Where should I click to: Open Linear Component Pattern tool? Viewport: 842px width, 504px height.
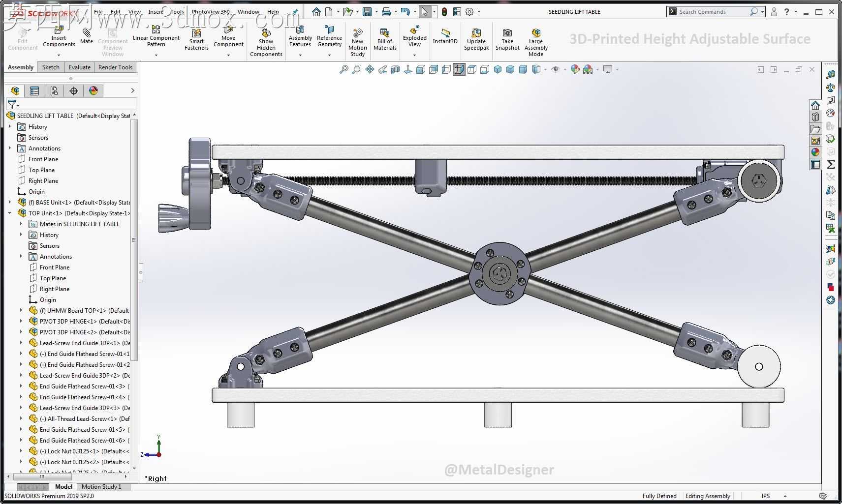[x=156, y=36]
